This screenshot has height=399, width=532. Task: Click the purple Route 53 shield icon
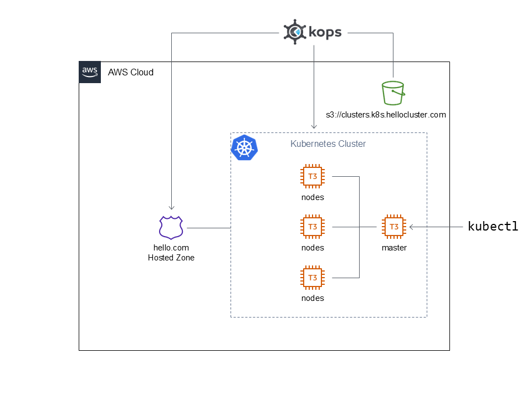[171, 228]
